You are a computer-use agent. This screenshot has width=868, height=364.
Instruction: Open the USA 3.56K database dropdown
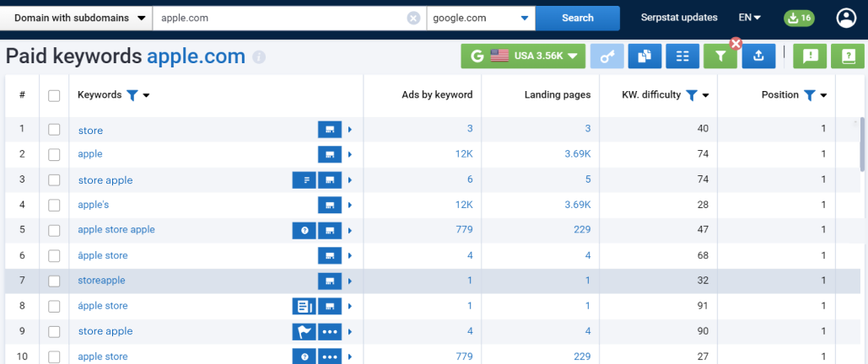523,56
